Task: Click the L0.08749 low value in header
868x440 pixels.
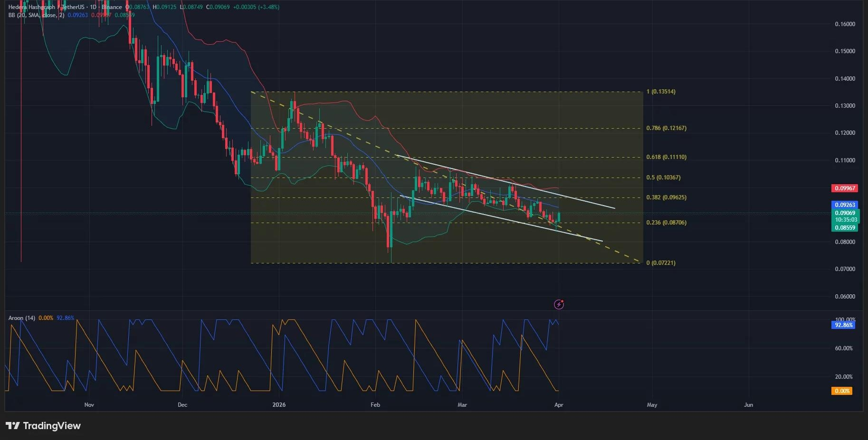Action: click(191, 7)
